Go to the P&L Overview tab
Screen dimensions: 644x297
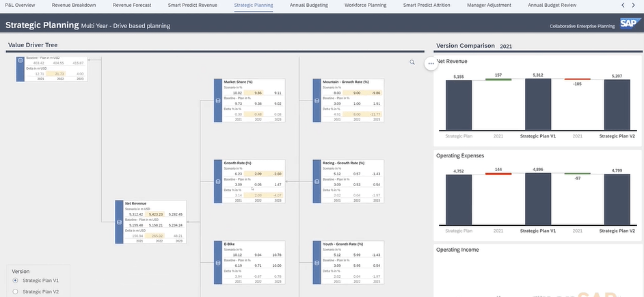click(x=21, y=5)
